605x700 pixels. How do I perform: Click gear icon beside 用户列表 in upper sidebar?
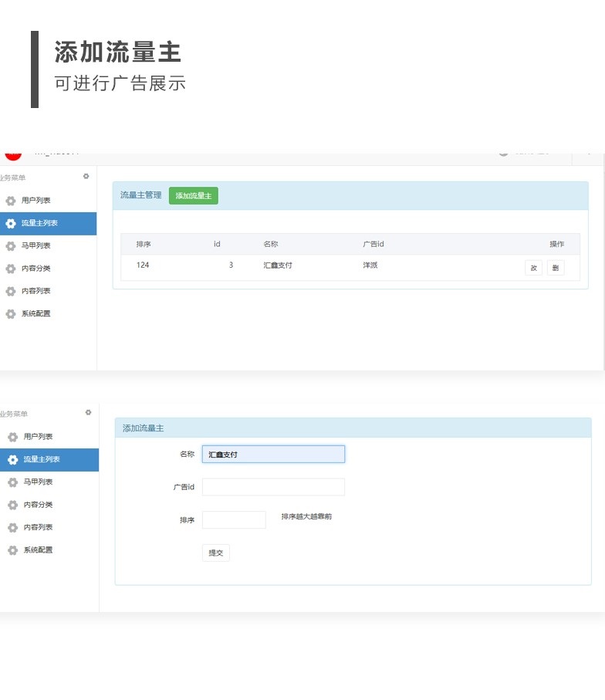point(11,201)
